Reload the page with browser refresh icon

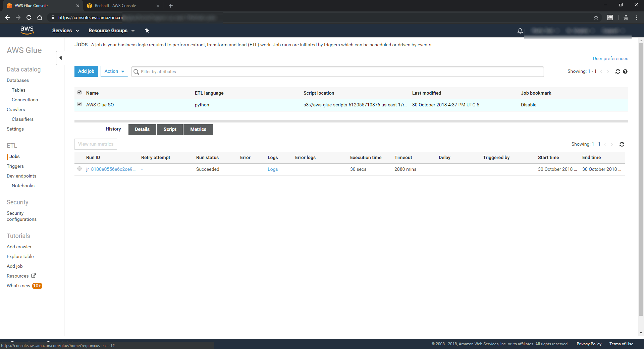point(29,17)
